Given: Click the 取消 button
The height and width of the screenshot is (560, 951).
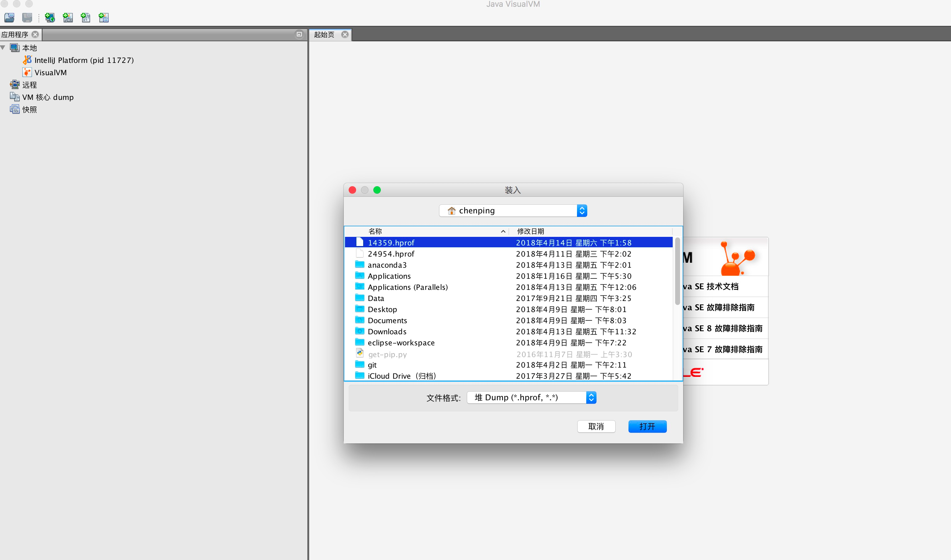Looking at the screenshot, I should (596, 426).
